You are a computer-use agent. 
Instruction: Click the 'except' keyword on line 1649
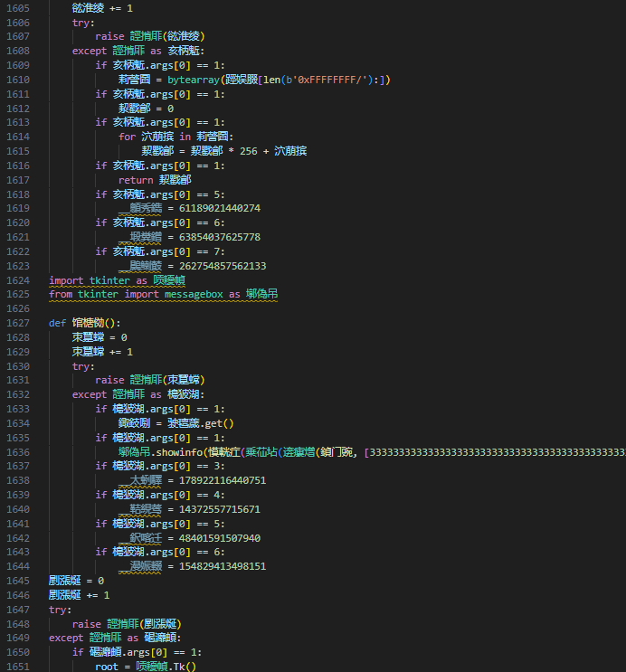pyautogui.click(x=66, y=639)
